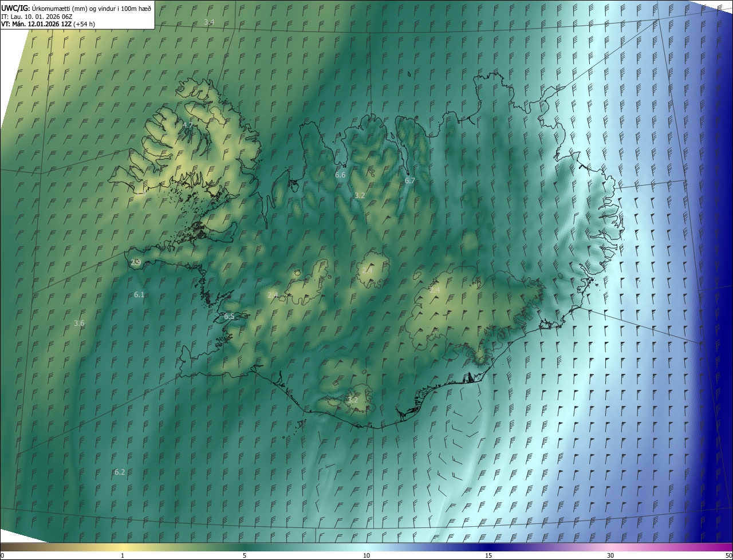Click the colorbar tick label 0
The height and width of the screenshot is (560, 733).
[x=2, y=555]
